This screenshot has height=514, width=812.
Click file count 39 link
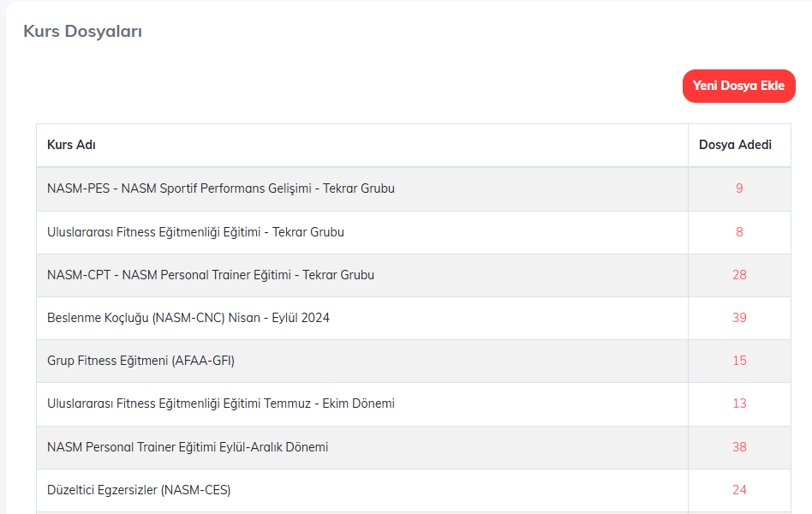[x=739, y=318]
